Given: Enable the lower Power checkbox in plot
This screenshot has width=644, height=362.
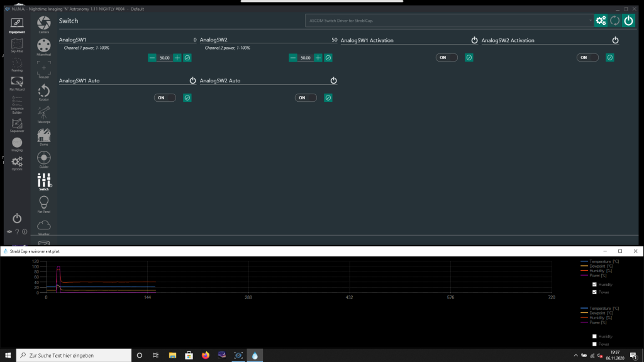Looking at the screenshot, I should 594,344.
